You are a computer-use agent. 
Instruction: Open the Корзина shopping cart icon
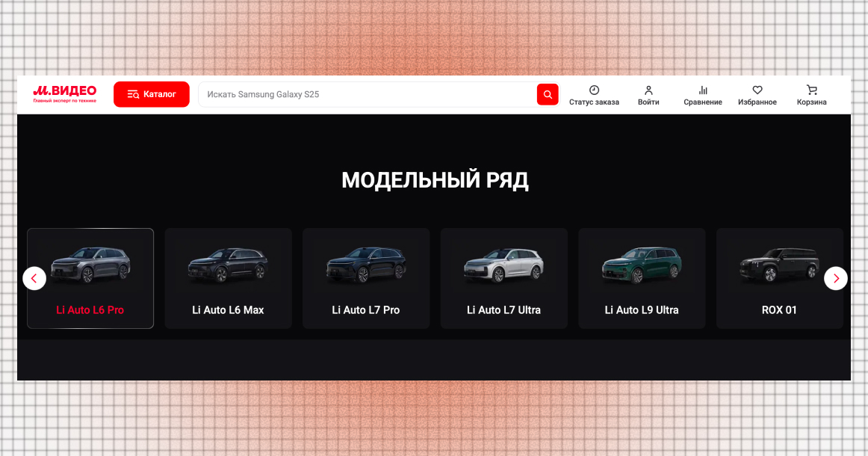tap(811, 90)
